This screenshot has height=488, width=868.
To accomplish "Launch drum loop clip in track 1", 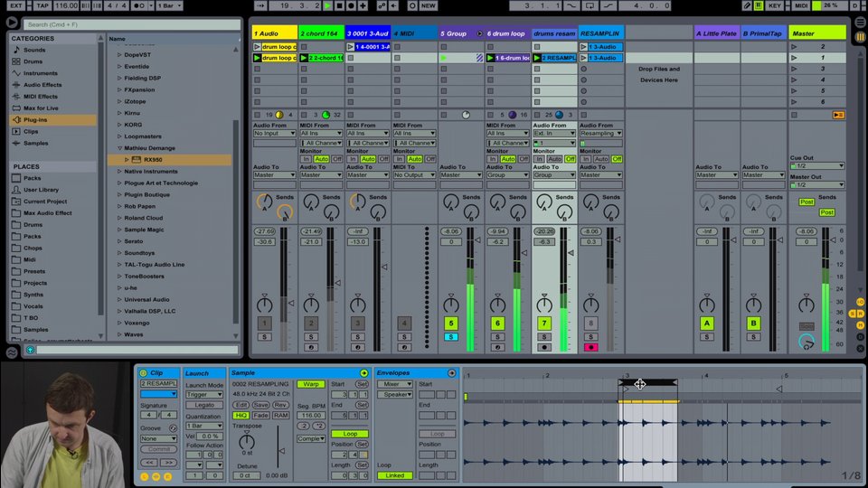I will [257, 58].
